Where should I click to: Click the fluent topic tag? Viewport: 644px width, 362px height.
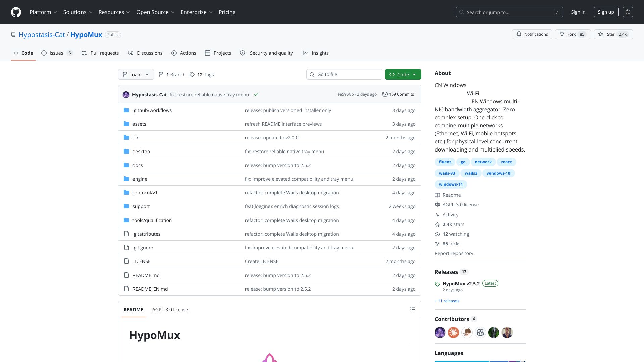pyautogui.click(x=445, y=162)
